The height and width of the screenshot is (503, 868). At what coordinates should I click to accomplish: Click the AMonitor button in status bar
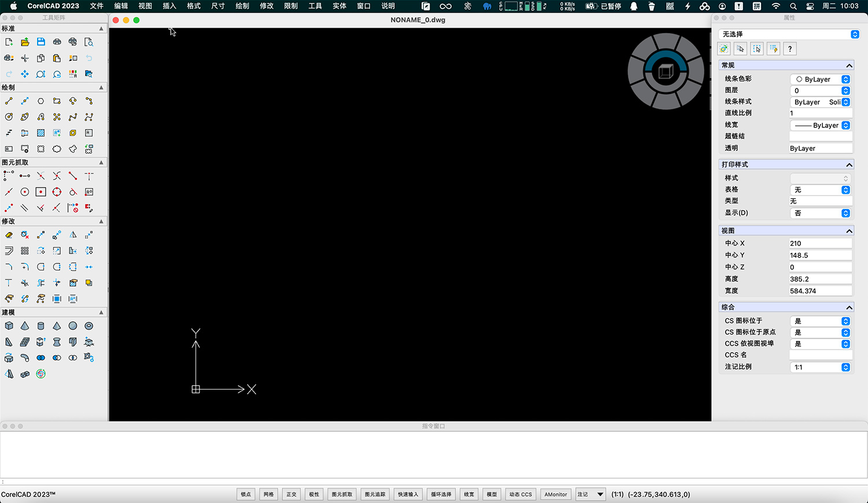(555, 494)
